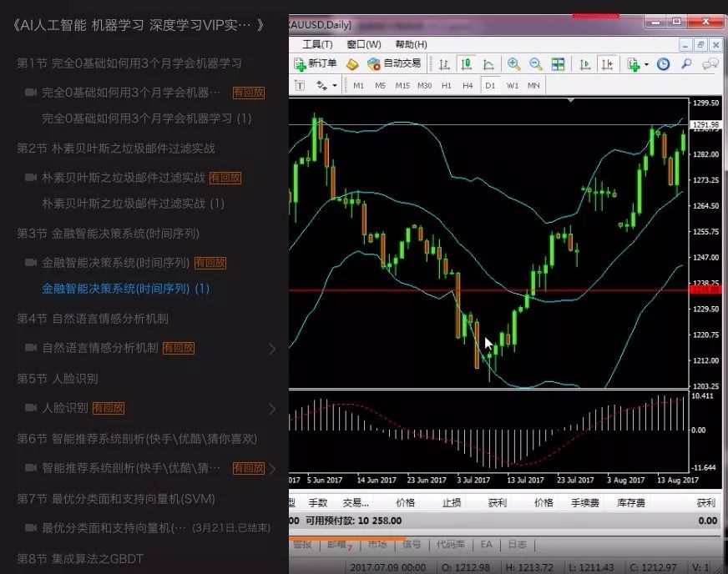The width and height of the screenshot is (728, 574).
Task: Click video icon beside 金融智能决策系统(时间序列)
Action: pyautogui.click(x=31, y=262)
